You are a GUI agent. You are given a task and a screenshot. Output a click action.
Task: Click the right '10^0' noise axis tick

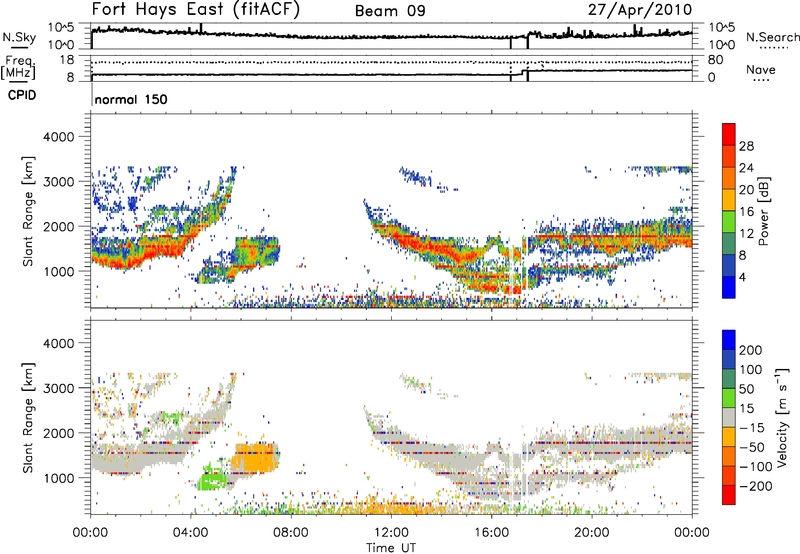[x=722, y=45]
